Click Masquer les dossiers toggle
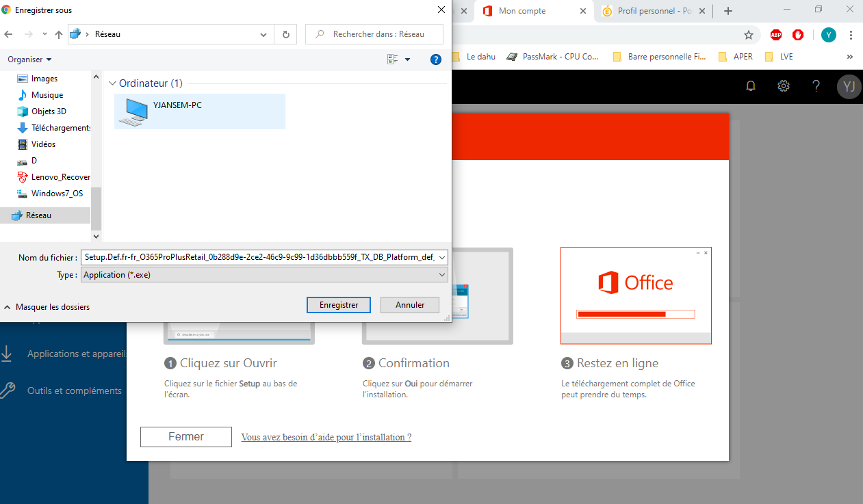This screenshot has height=504, width=863. tap(47, 307)
